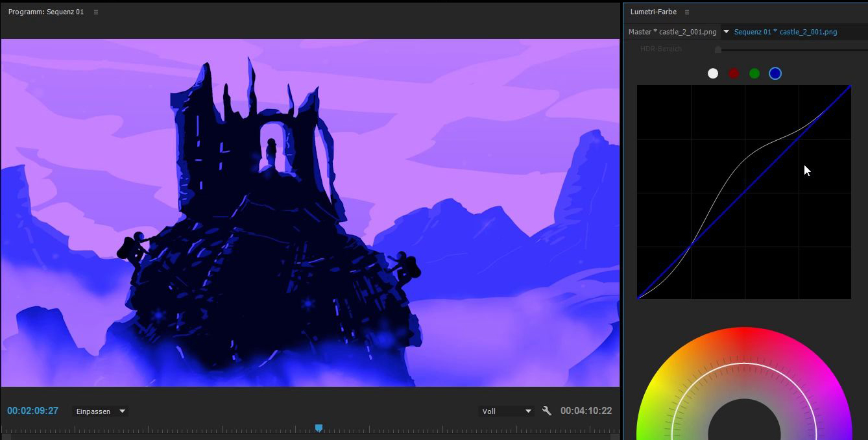The image size is (868, 440).
Task: Expand the clip selector dropdown arrow
Action: [726, 32]
